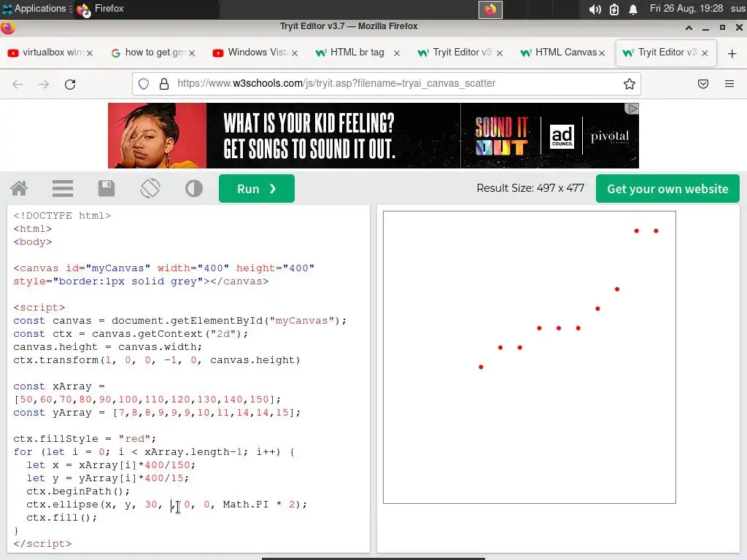Screen dimensions: 747x560
Task: Close the virtualbox tab
Action: point(90,52)
